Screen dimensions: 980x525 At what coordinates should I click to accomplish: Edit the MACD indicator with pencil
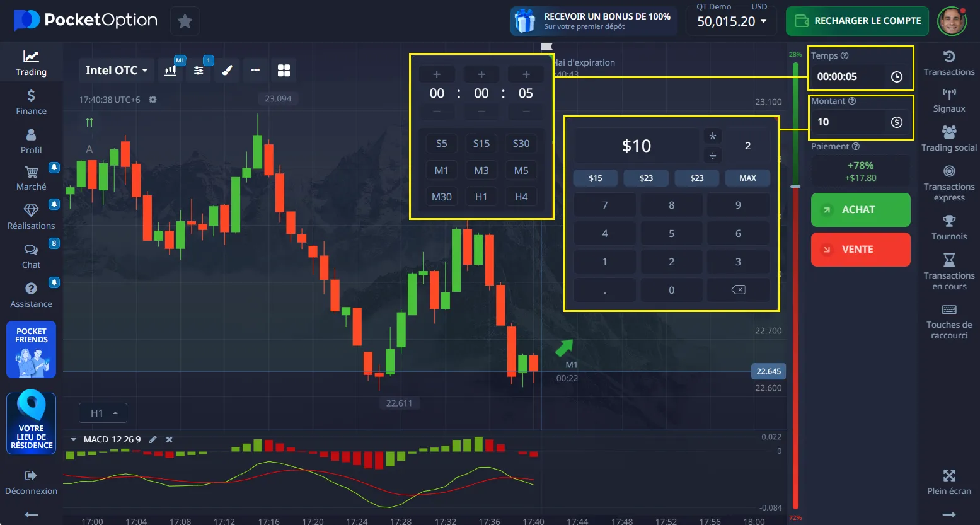pos(153,439)
